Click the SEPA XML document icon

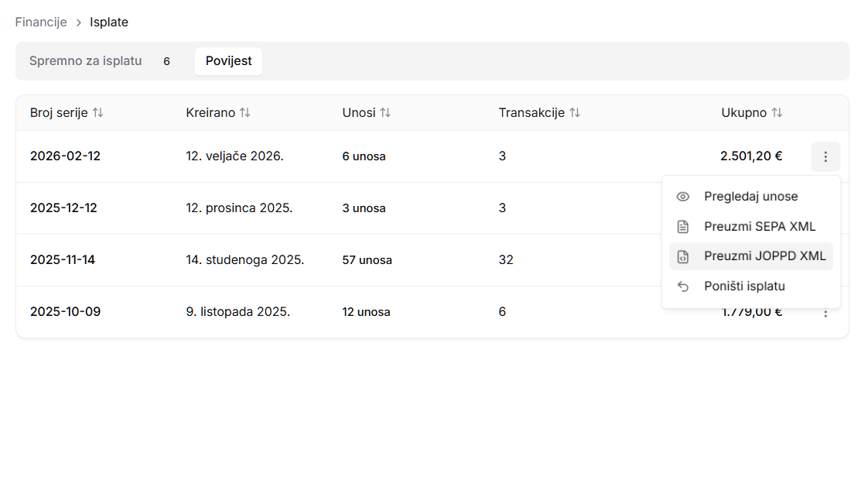coord(682,227)
